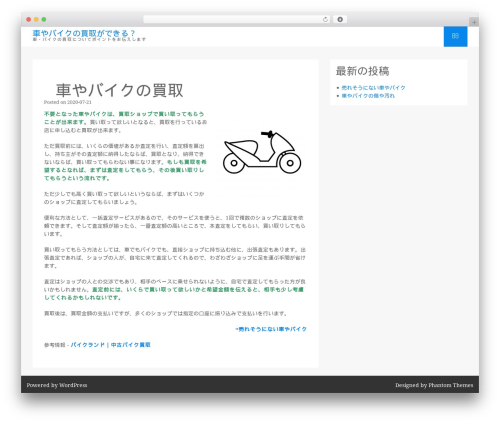Open site title 車やバイクの買取ができる？
The image size is (500, 423).
click(x=84, y=33)
